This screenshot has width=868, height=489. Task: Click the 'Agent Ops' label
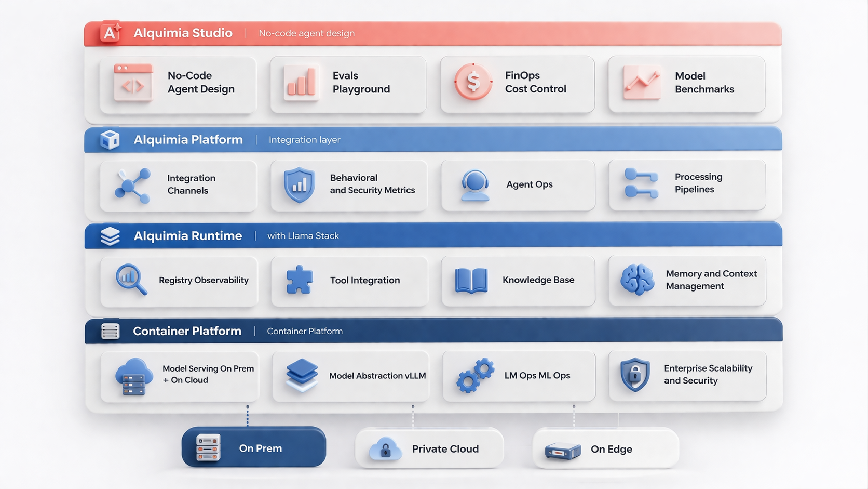click(x=530, y=184)
